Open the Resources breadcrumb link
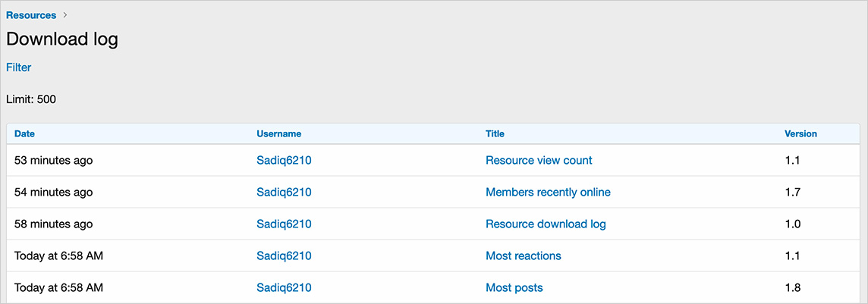 point(31,15)
